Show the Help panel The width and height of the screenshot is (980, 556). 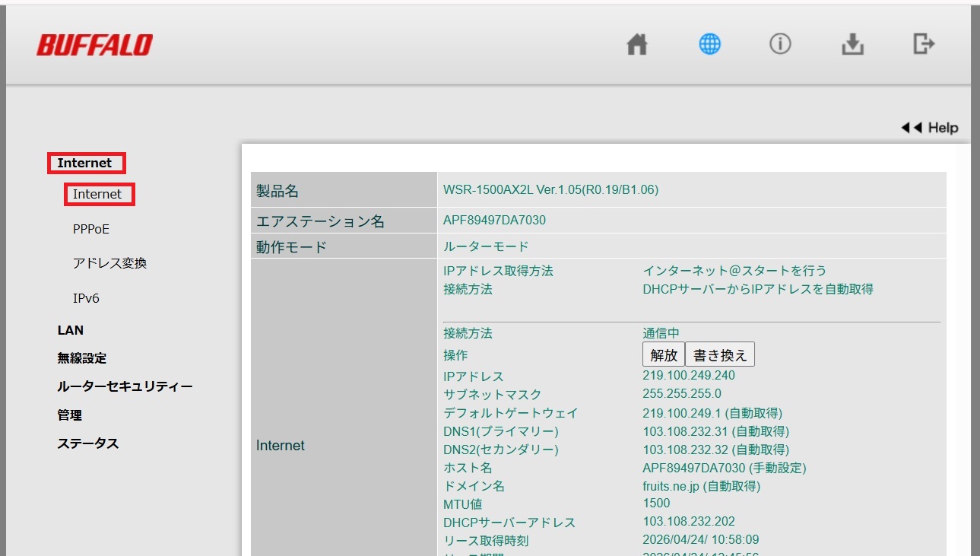click(x=930, y=128)
